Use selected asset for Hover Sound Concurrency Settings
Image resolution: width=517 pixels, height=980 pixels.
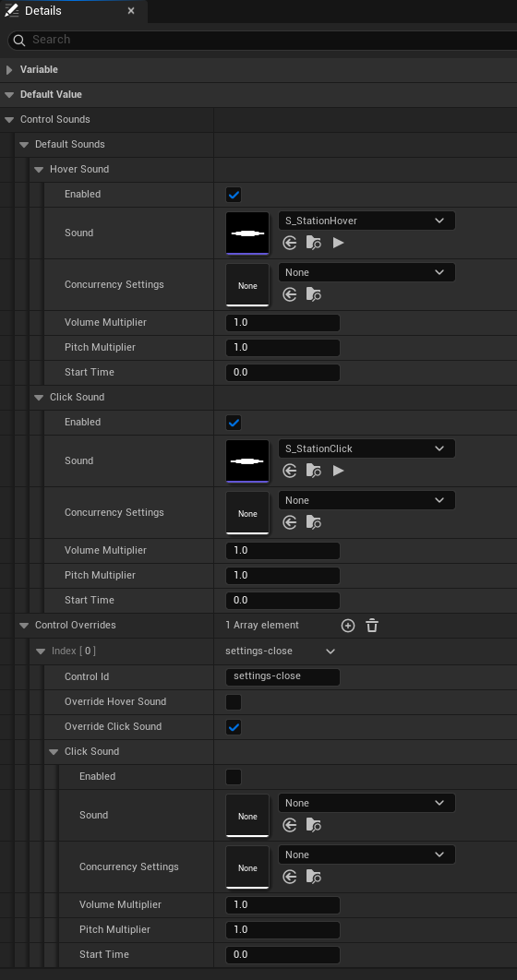[290, 294]
